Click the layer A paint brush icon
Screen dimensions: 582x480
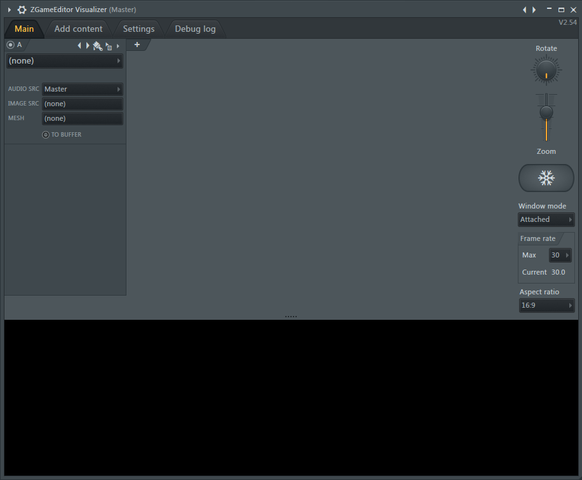(98, 46)
